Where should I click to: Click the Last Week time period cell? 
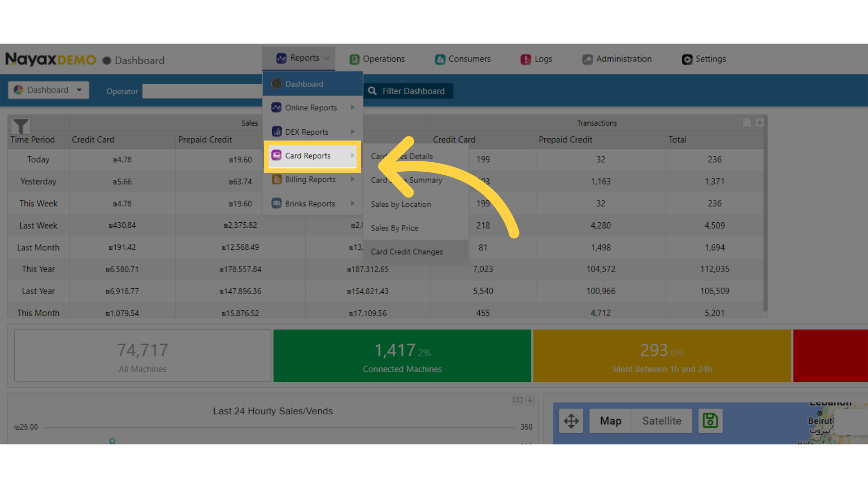tap(38, 225)
